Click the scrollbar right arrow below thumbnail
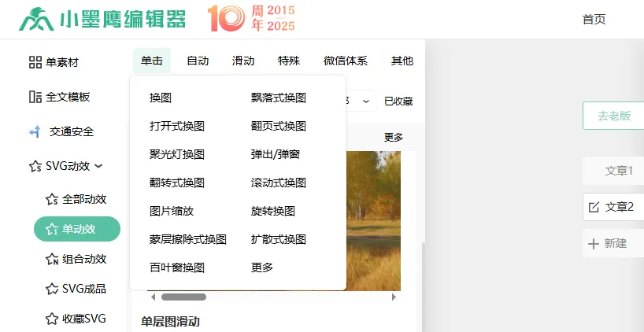This screenshot has height=332, width=644. (x=394, y=297)
